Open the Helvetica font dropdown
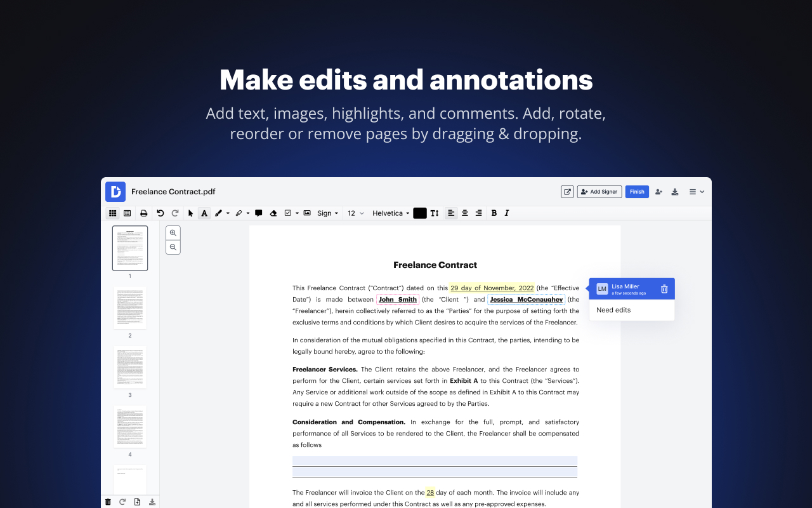812x508 pixels. (x=391, y=213)
